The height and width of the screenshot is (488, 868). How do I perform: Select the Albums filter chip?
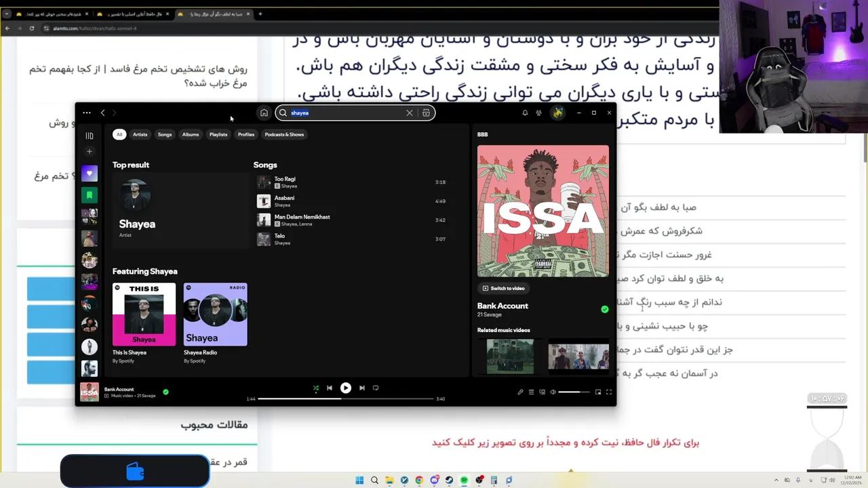coord(191,134)
